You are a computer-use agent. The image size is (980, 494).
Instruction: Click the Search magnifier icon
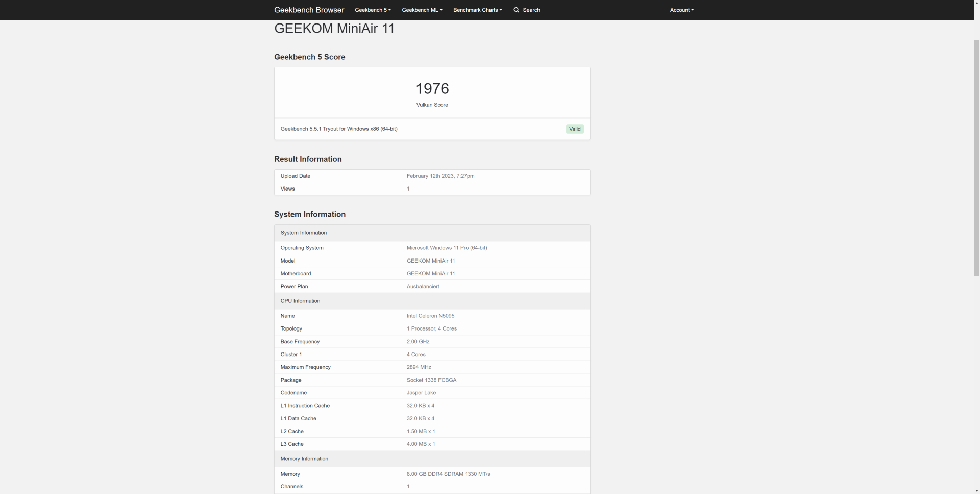(x=517, y=10)
